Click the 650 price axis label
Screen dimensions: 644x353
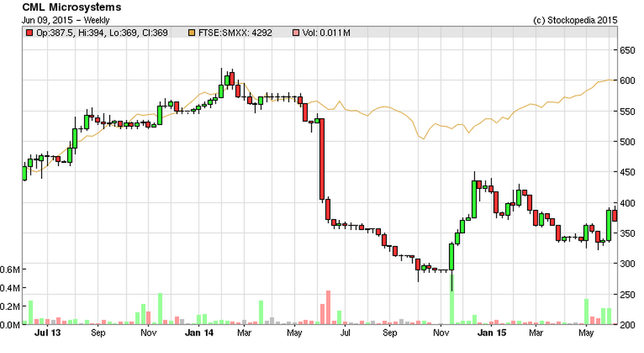(x=627, y=50)
